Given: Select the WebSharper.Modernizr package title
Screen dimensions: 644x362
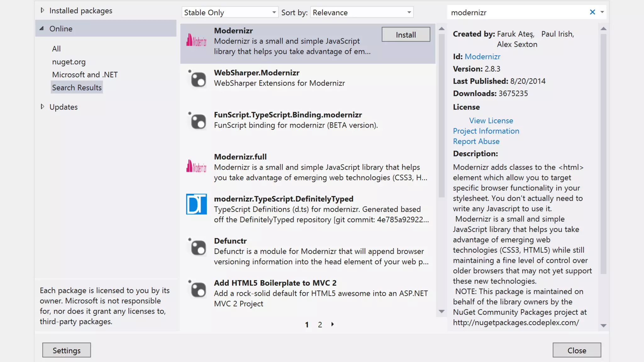Looking at the screenshot, I should coord(257,73).
